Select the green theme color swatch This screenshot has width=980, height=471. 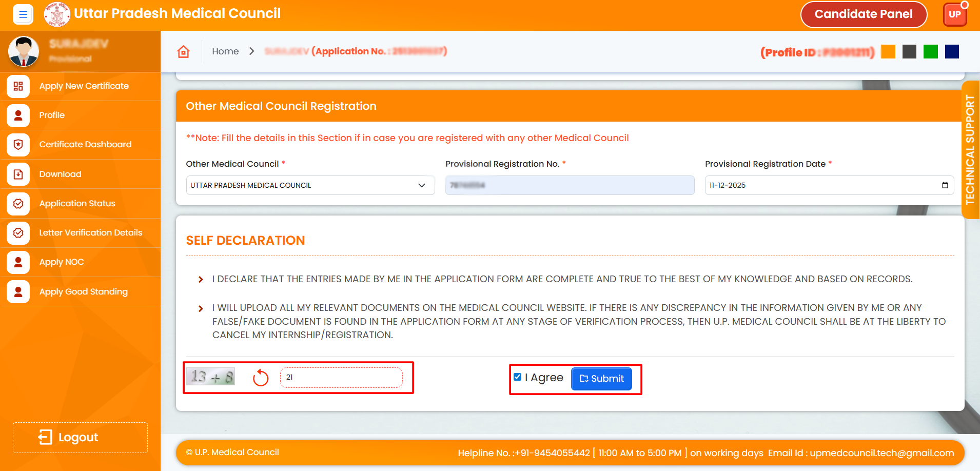[930, 52]
